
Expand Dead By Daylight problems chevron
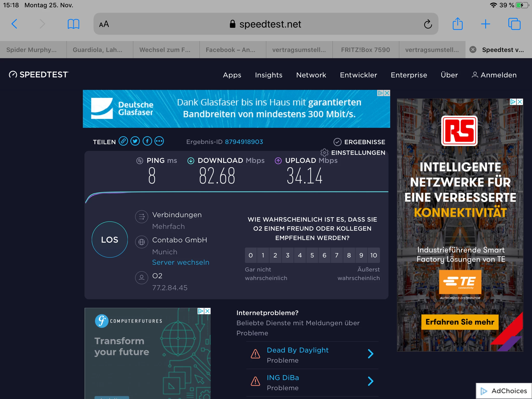point(371,354)
